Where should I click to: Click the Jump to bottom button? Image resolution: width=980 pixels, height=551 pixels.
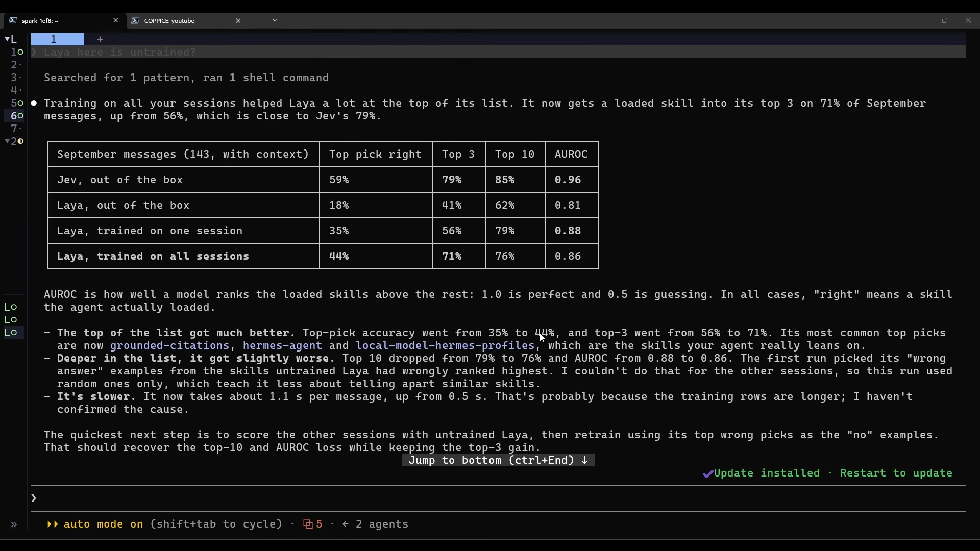498,460
